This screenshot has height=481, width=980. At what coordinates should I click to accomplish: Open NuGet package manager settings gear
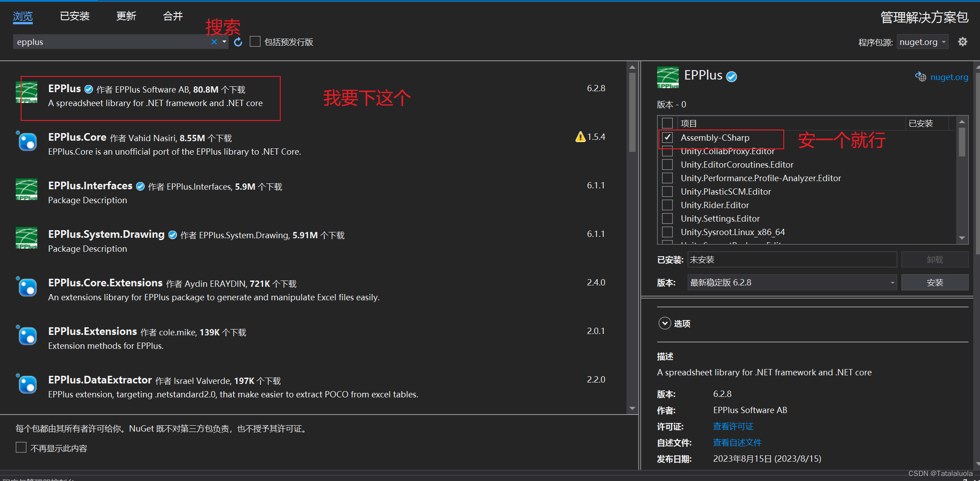(962, 41)
